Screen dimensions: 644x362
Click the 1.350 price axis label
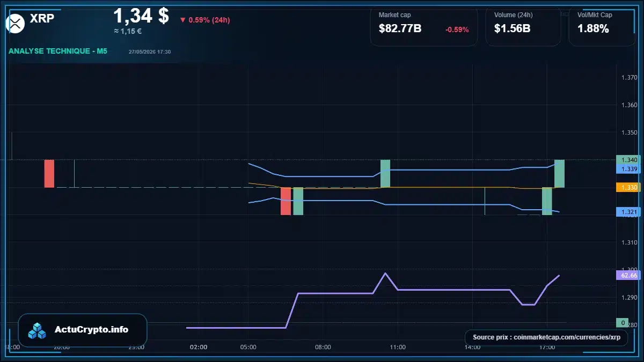629,132
